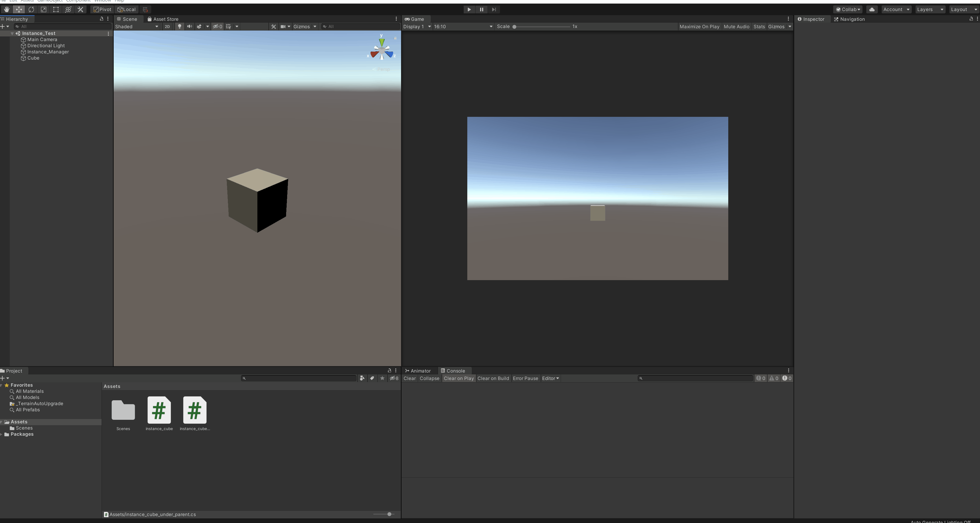Select the Scale tool
The height and width of the screenshot is (523, 980).
point(43,9)
